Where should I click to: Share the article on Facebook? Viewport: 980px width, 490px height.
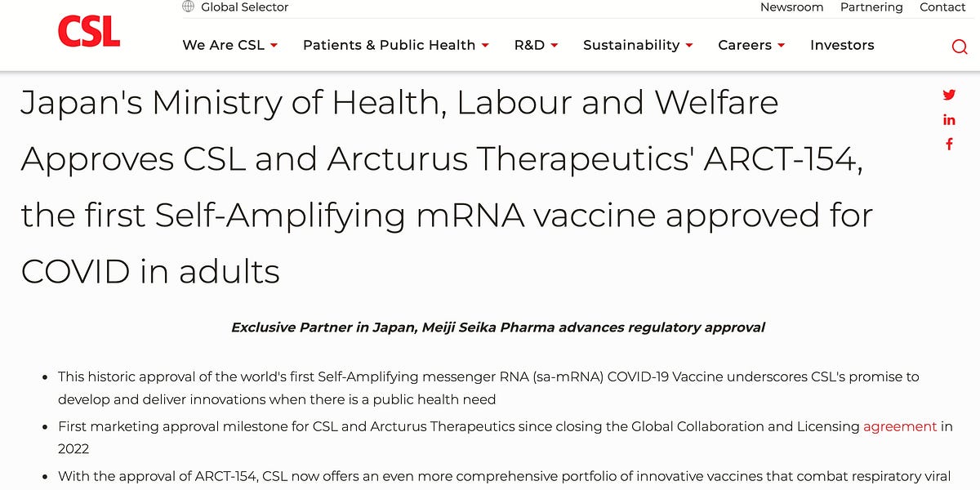click(949, 144)
